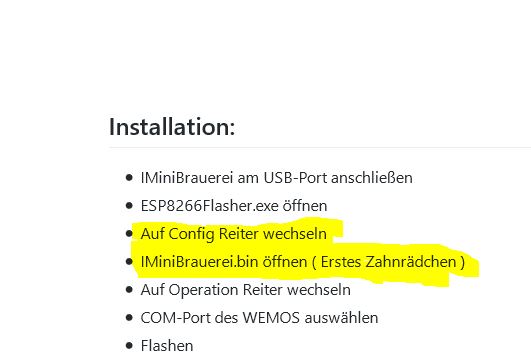The height and width of the screenshot is (364, 531).
Task: Click the bullet before "IMiniBrauerei am USB-Port"
Action: tap(129, 177)
